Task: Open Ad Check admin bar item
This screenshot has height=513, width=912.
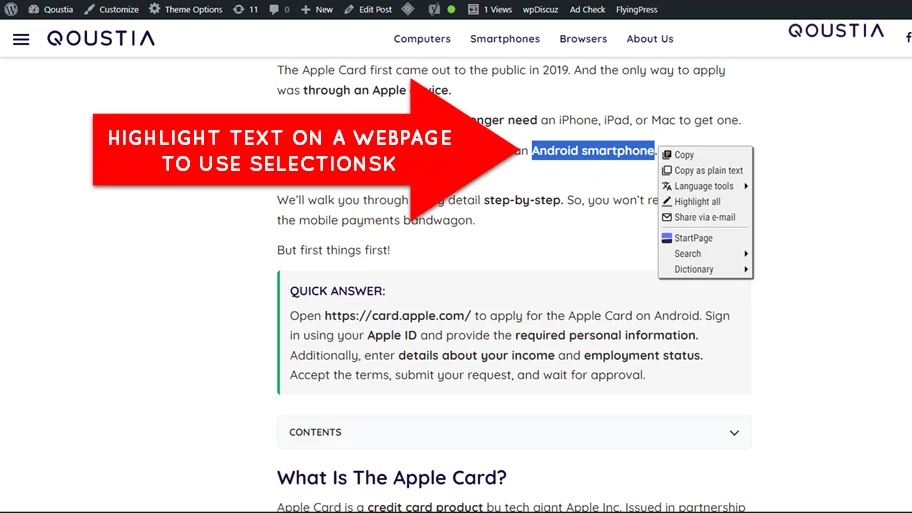Action: [x=587, y=9]
